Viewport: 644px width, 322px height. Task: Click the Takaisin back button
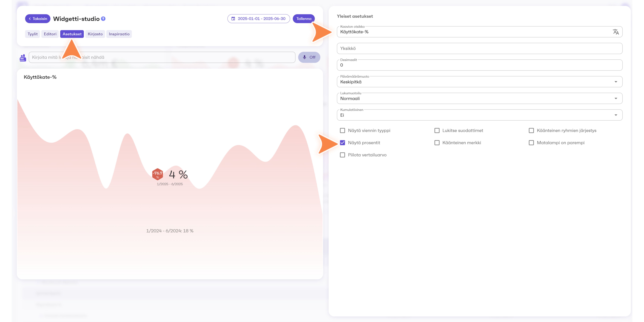[x=38, y=19]
